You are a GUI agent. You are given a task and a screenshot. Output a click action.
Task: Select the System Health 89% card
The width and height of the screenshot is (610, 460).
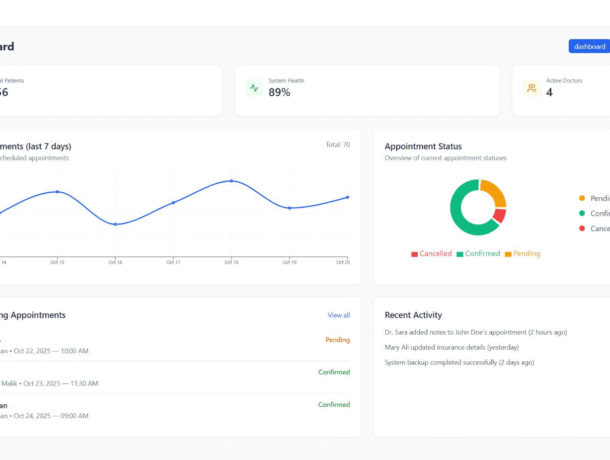pyautogui.click(x=367, y=91)
